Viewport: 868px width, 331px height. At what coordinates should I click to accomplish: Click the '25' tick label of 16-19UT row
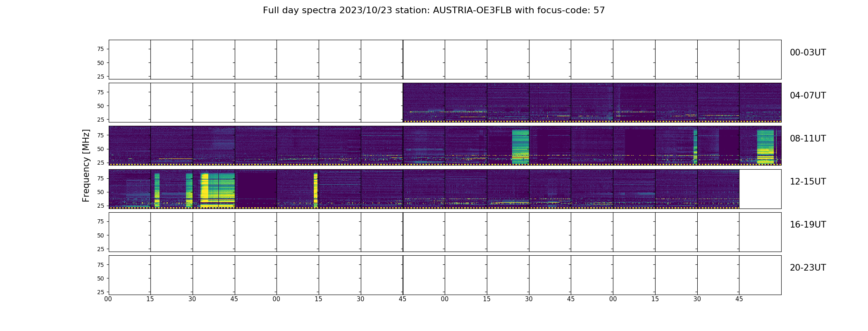point(100,249)
